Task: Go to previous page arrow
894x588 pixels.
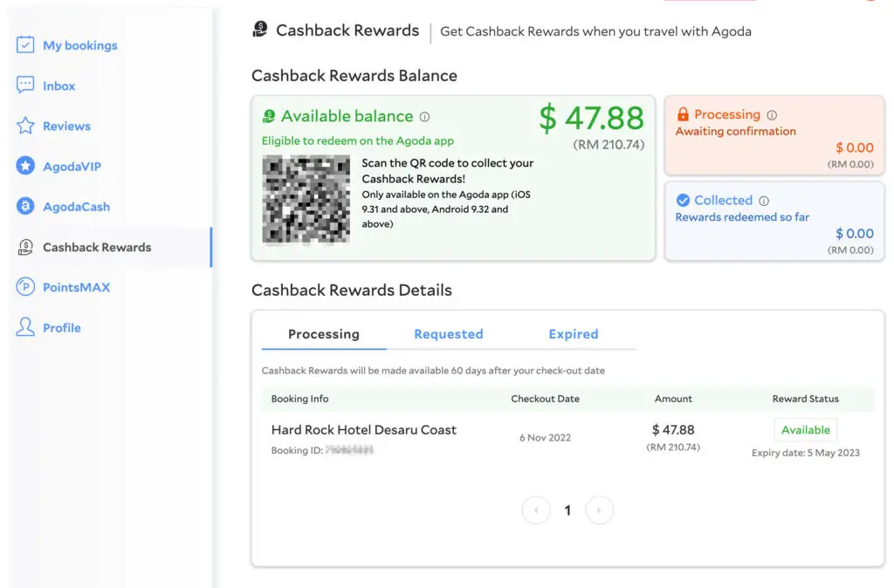Action: [536, 510]
